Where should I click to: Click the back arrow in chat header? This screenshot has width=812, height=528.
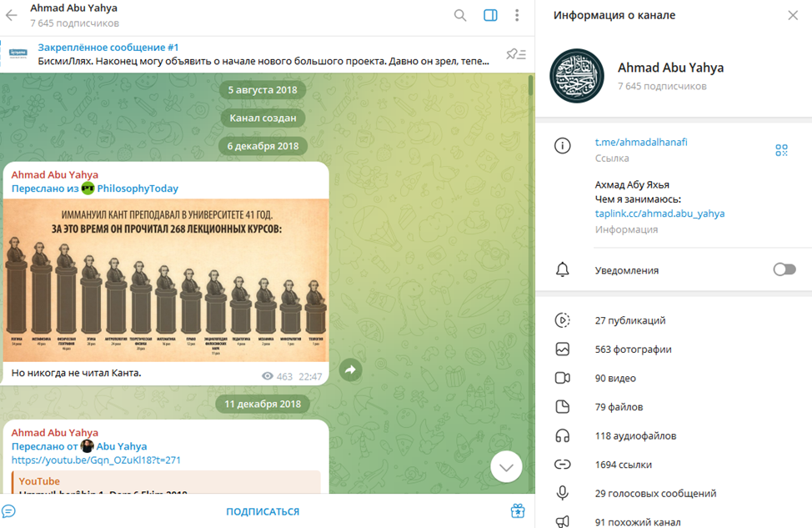coord(12,16)
